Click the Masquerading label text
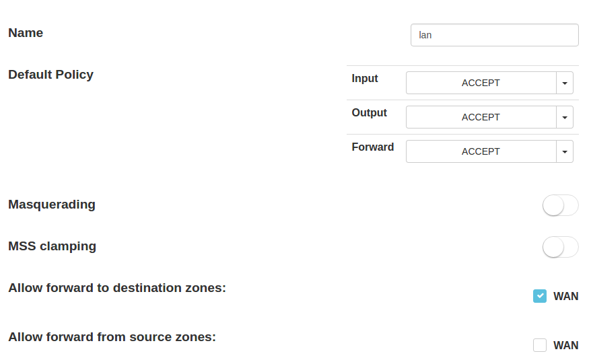 click(52, 205)
